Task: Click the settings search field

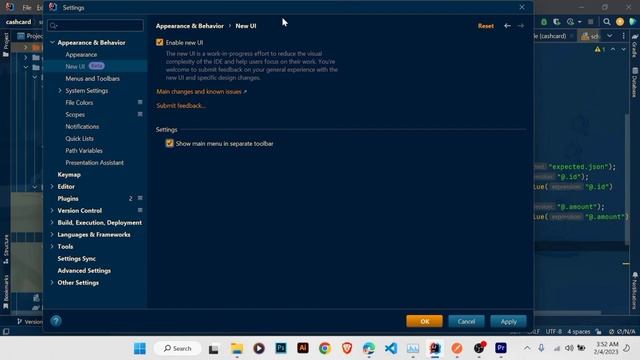Action: [96, 26]
